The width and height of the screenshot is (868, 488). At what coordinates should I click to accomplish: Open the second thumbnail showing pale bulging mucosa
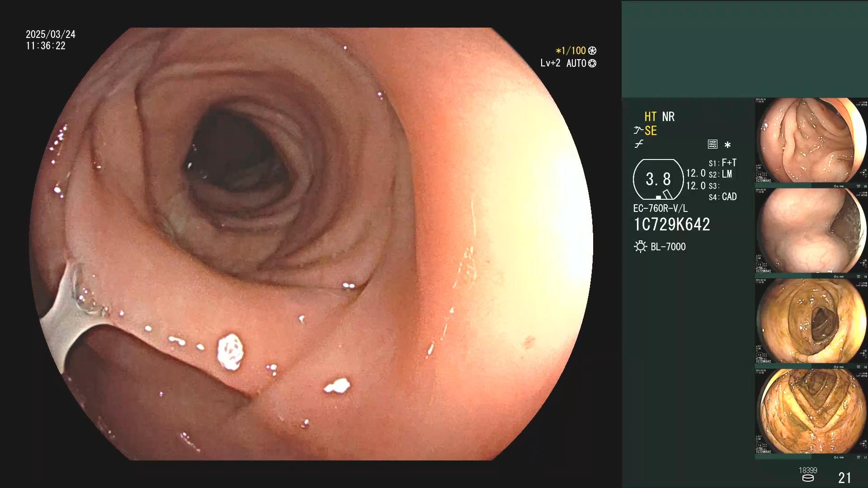pyautogui.click(x=811, y=231)
